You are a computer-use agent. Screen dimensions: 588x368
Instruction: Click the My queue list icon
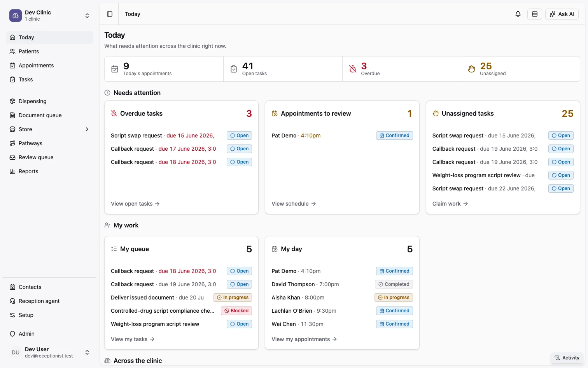click(x=114, y=249)
